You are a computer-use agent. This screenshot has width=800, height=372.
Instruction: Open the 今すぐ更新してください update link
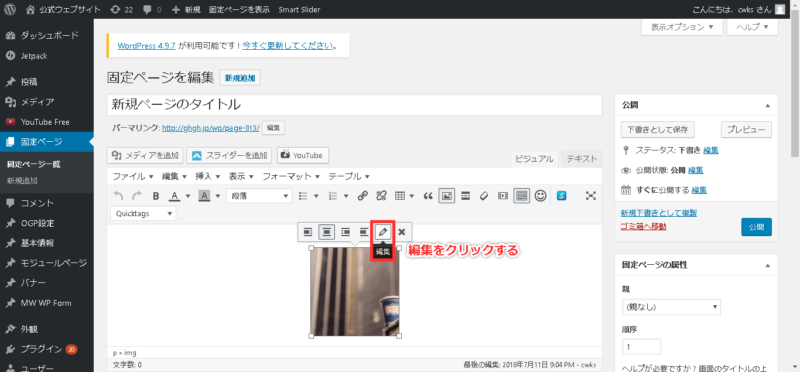point(288,45)
